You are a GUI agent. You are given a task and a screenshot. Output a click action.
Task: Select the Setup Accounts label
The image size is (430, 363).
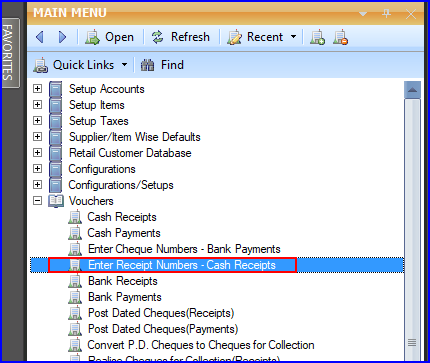tap(107, 89)
